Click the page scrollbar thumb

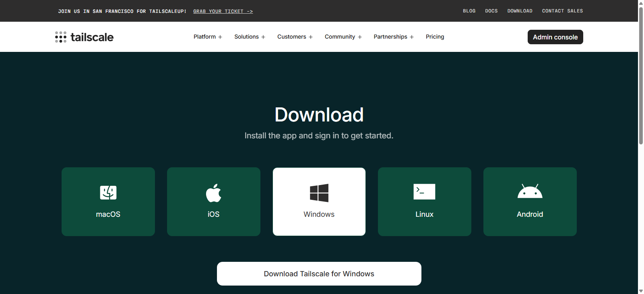point(641,75)
